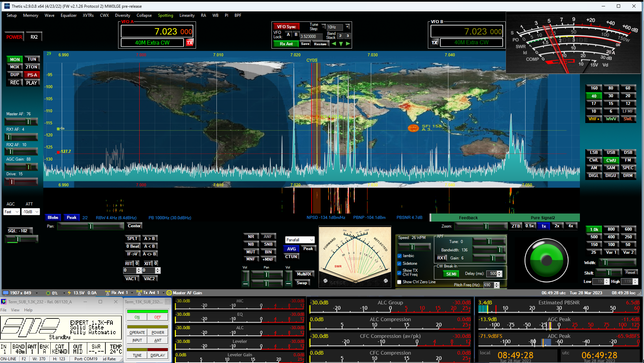Screen dimensions: 644x363
Task: Click the monitor resolution icon in the status bar
Action: [5, 293]
